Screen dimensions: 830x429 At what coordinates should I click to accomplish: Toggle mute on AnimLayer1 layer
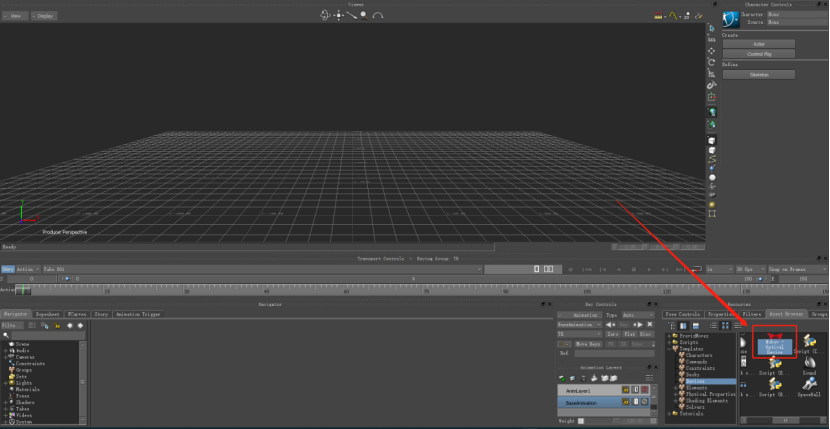(645, 390)
